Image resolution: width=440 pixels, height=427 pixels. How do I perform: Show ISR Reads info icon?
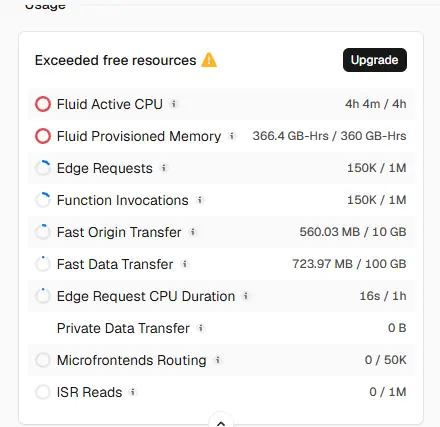click(133, 392)
